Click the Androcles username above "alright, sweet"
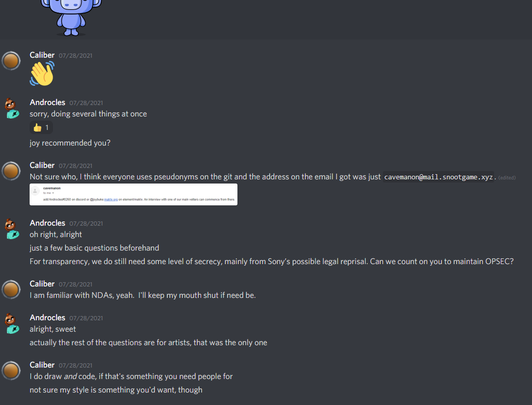This screenshot has height=405, width=532. pos(47,318)
